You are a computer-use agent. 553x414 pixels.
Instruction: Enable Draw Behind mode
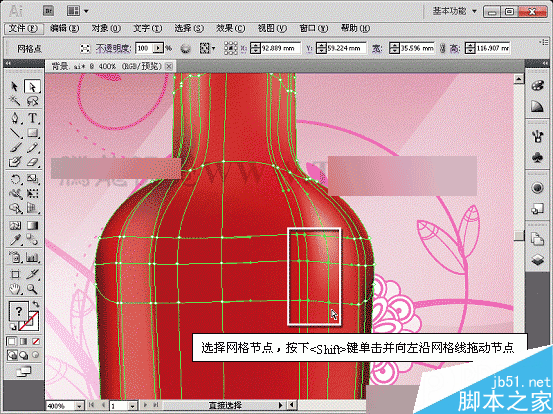[x=24, y=355]
